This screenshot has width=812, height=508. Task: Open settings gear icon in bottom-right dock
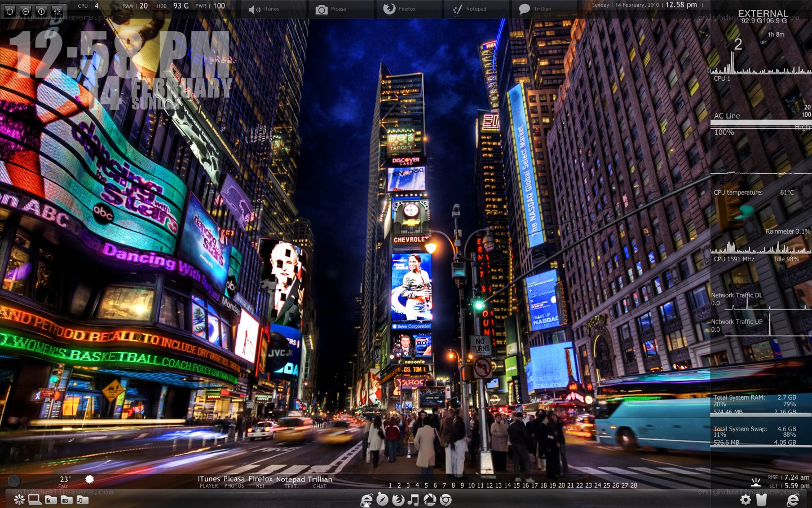pos(745,500)
